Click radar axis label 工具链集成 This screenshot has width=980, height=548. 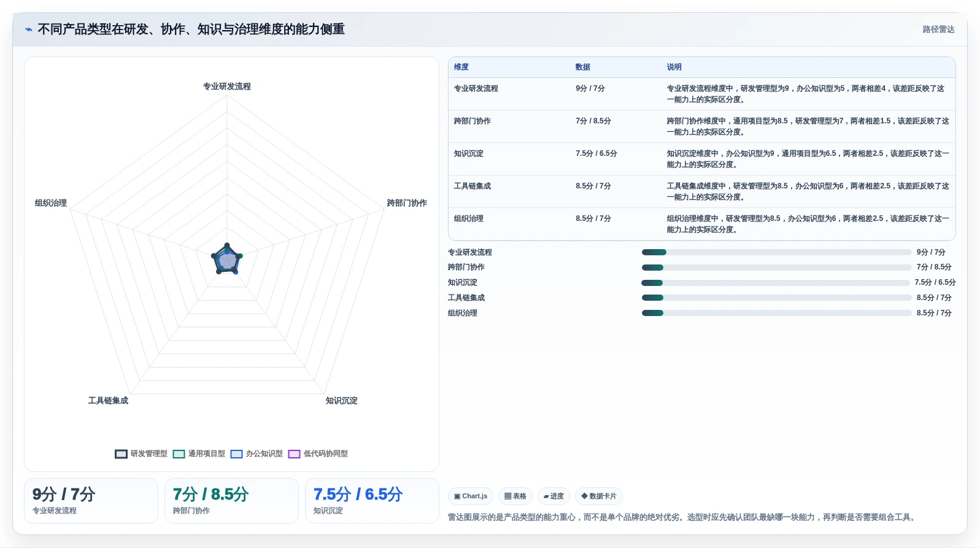[x=108, y=401]
